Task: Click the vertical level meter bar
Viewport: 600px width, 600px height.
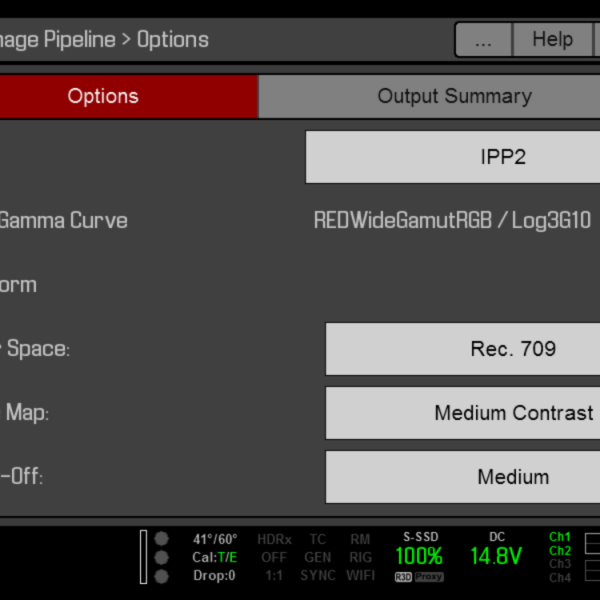Action: tap(143, 557)
